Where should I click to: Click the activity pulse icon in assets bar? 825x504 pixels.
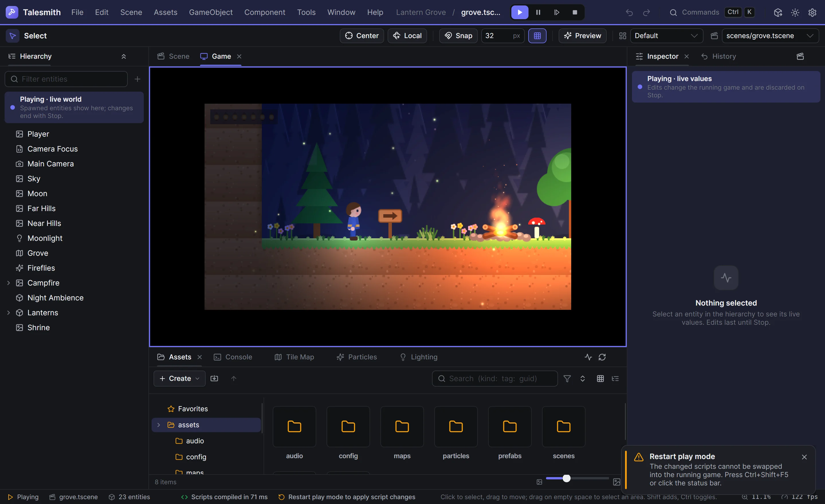click(588, 357)
